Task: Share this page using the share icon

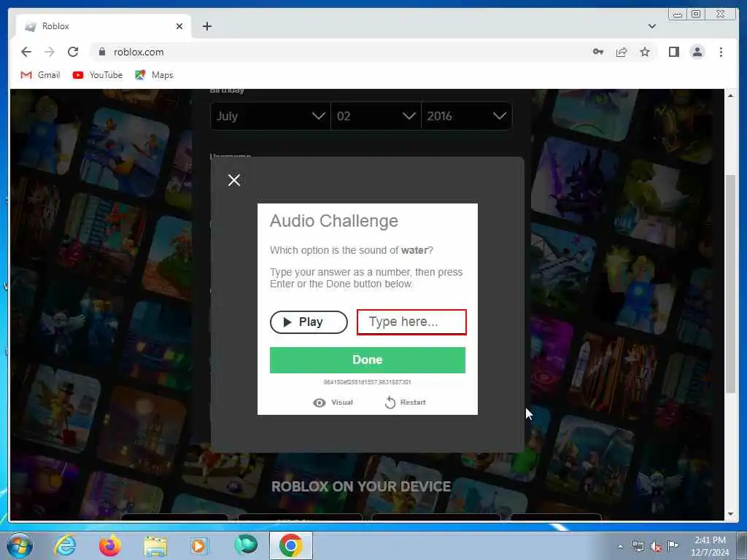Action: (622, 52)
